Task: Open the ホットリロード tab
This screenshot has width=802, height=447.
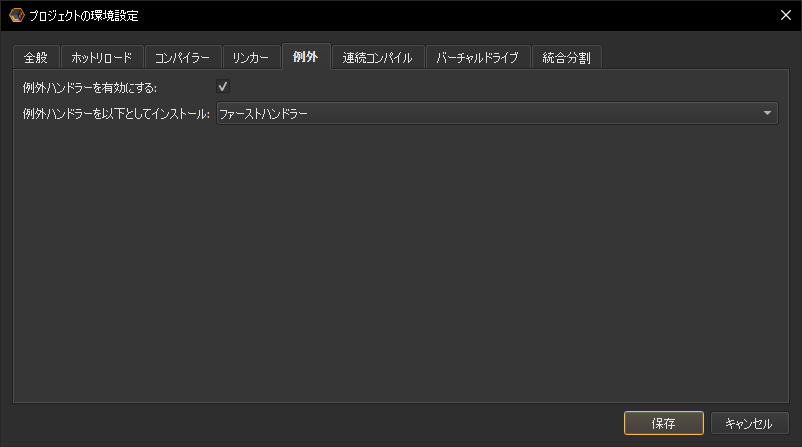Action: [102, 57]
